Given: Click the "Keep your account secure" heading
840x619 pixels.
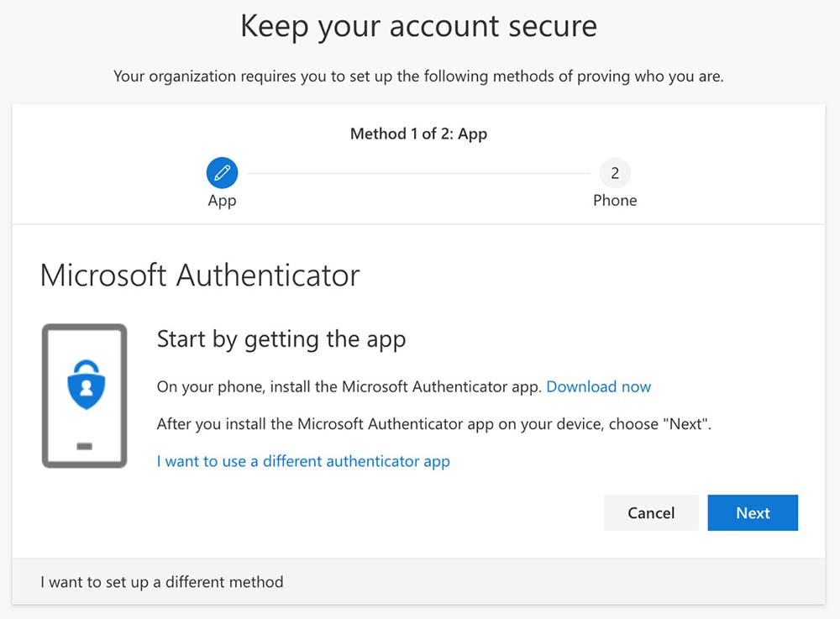Looking at the screenshot, I should 418,26.
